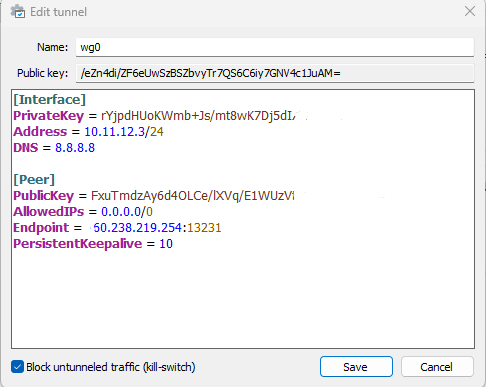Click the WireGuard icon in title bar
The image size is (486, 387).
click(x=18, y=12)
